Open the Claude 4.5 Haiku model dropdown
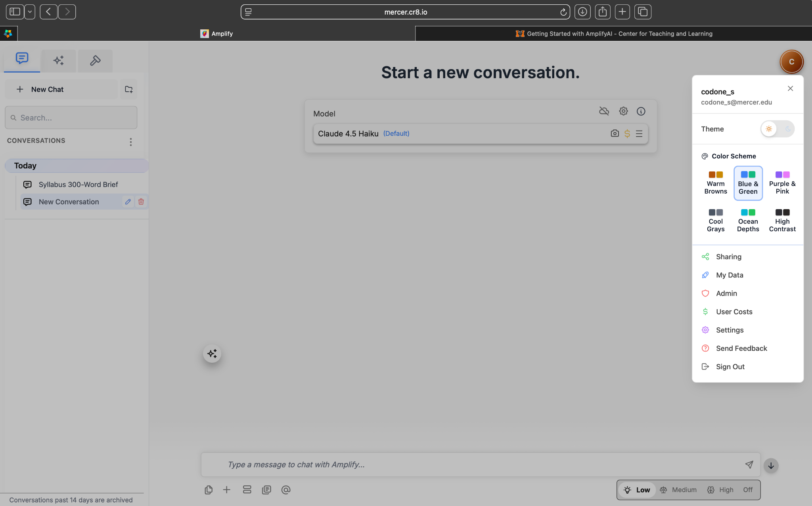This screenshot has width=812, height=506. coord(481,134)
